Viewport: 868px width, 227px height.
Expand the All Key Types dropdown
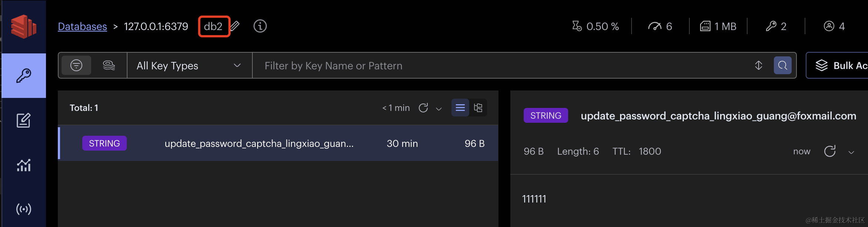click(189, 66)
